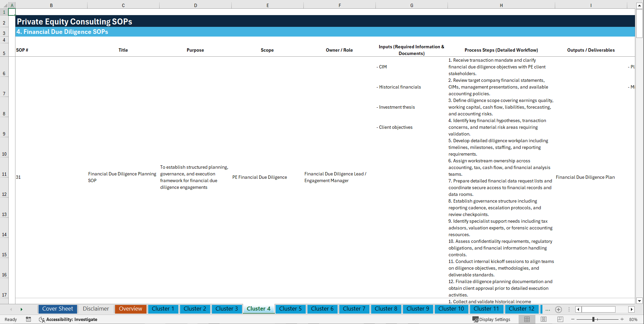Click the 80% zoom level

pyautogui.click(x=633, y=319)
